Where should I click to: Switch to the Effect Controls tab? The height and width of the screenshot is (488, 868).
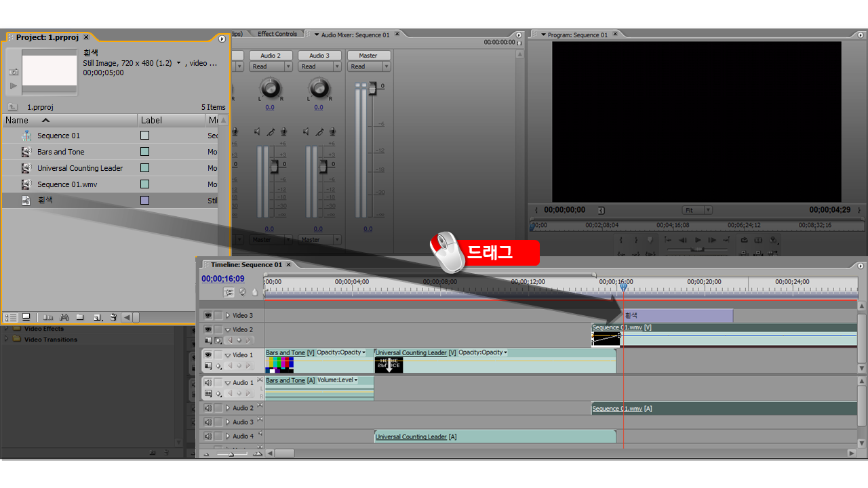click(x=277, y=34)
